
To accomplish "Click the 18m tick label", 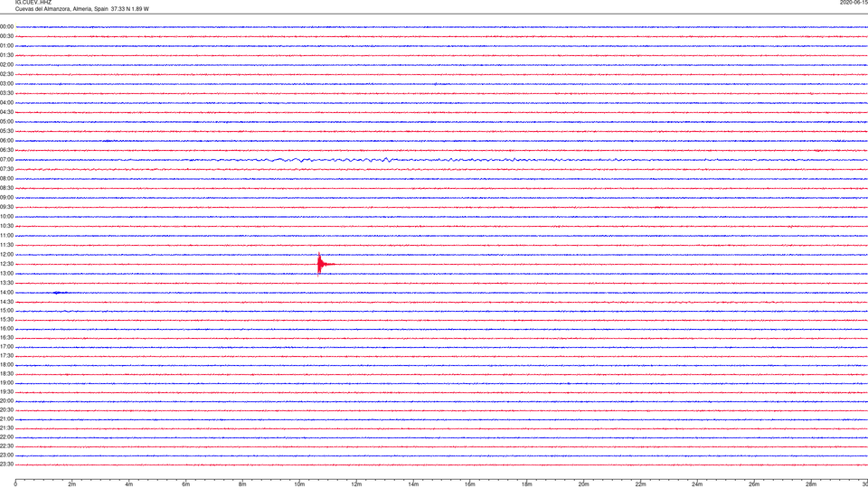I will [527, 484].
